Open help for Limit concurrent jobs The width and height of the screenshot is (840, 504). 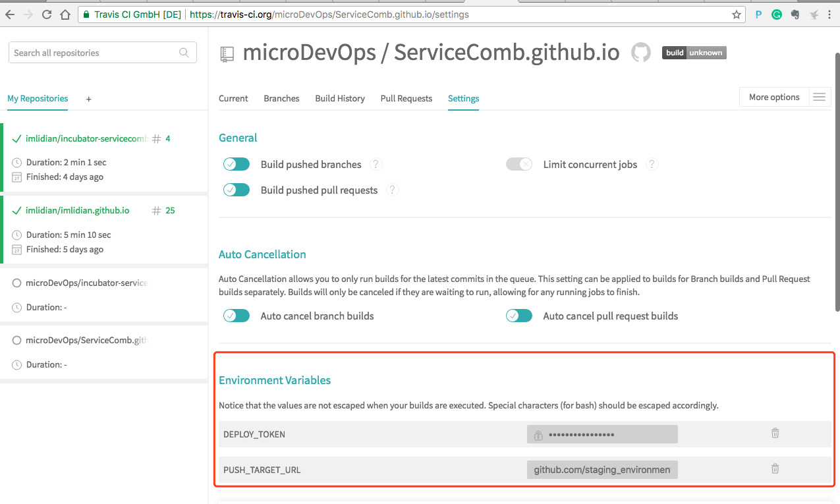(652, 164)
